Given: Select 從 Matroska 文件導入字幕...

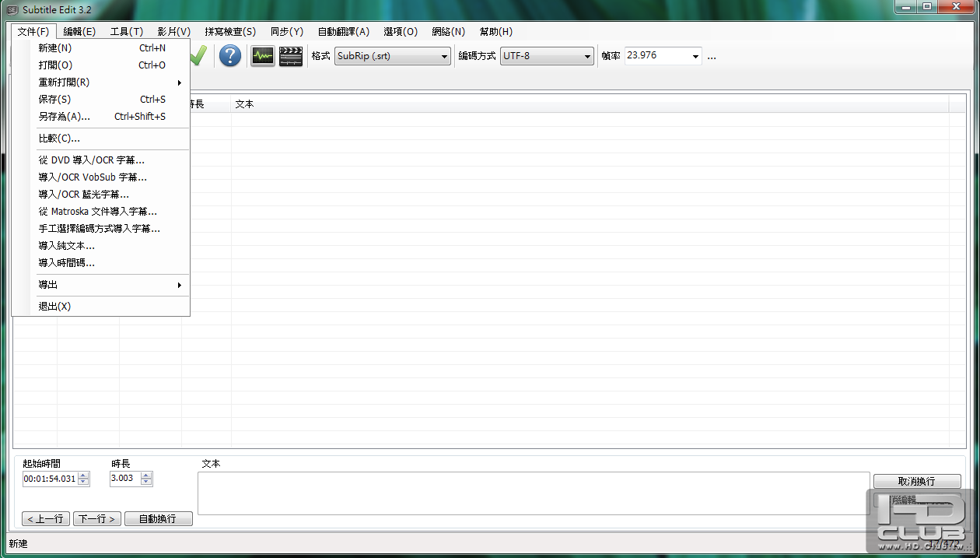Looking at the screenshot, I should click(x=101, y=212).
